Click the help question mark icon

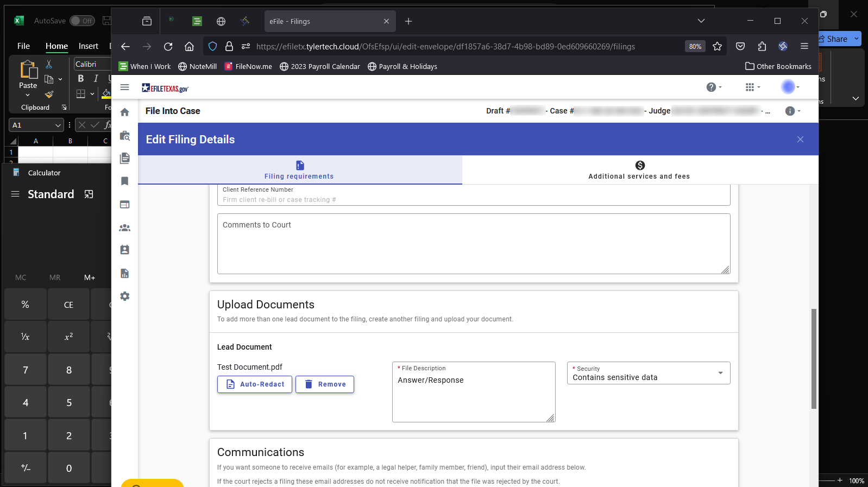click(x=711, y=87)
